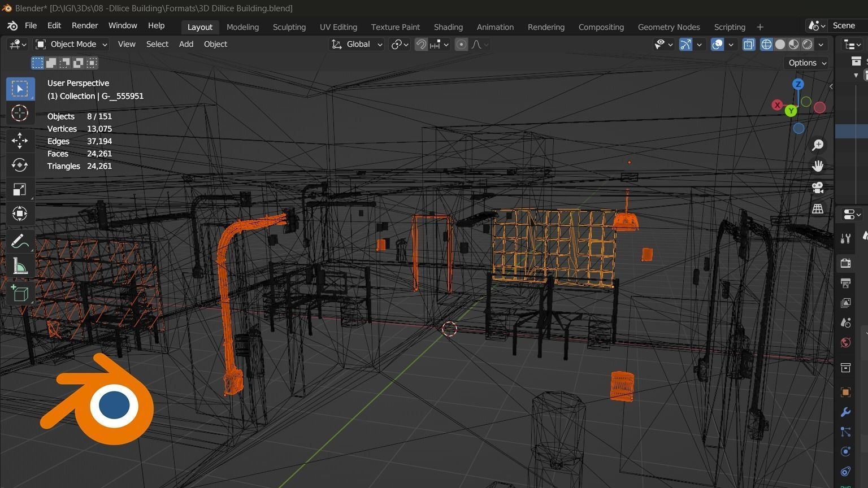Select the Annotate tool

click(x=20, y=241)
